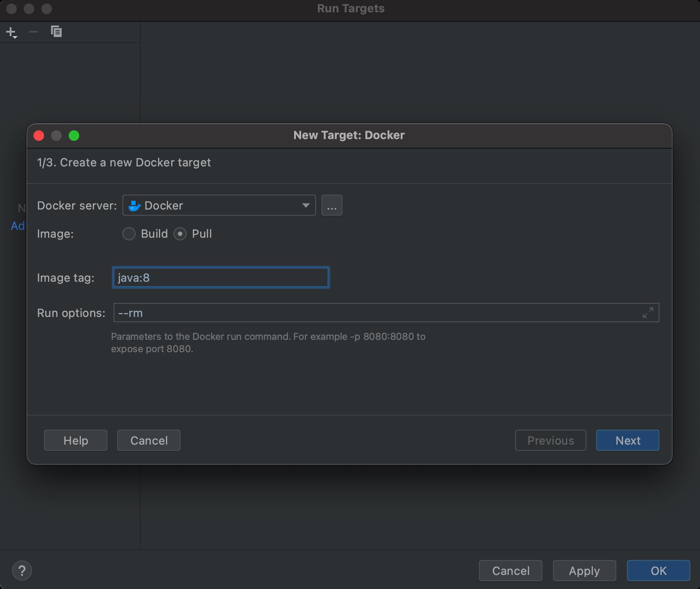Viewport: 700px width, 589px height.
Task: Cancel the New Target Docker dialog
Action: [x=149, y=440]
